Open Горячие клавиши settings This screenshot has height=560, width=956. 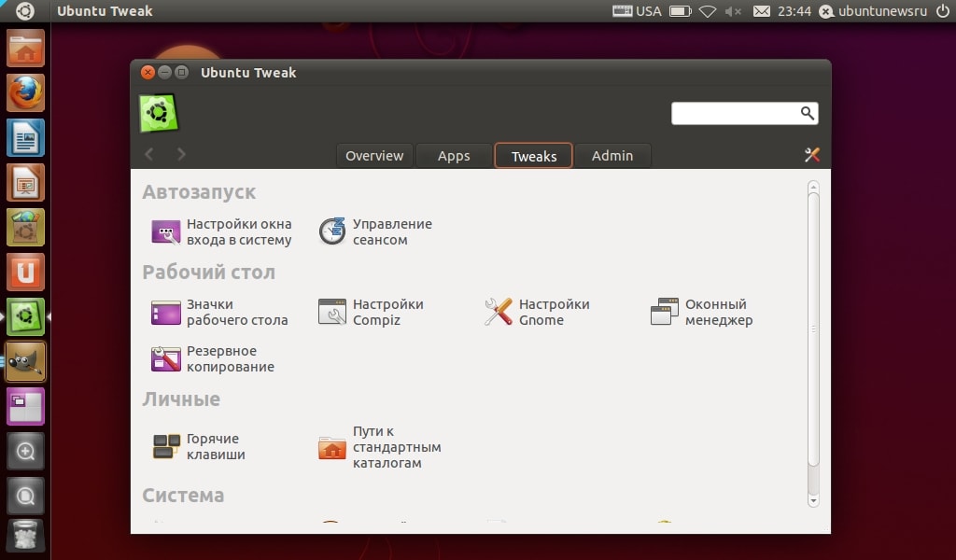click(x=198, y=447)
